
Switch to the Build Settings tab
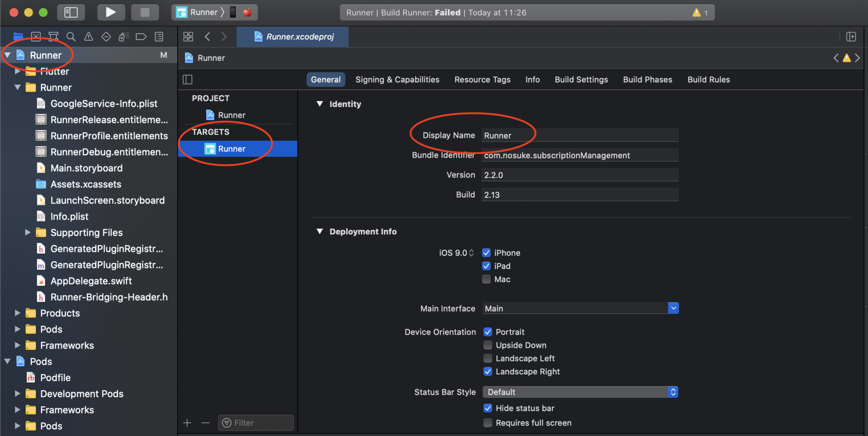581,80
